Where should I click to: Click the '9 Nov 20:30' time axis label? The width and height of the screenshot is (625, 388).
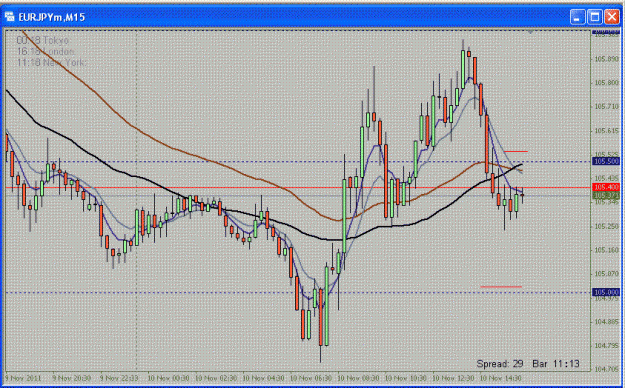pyautogui.click(x=72, y=378)
